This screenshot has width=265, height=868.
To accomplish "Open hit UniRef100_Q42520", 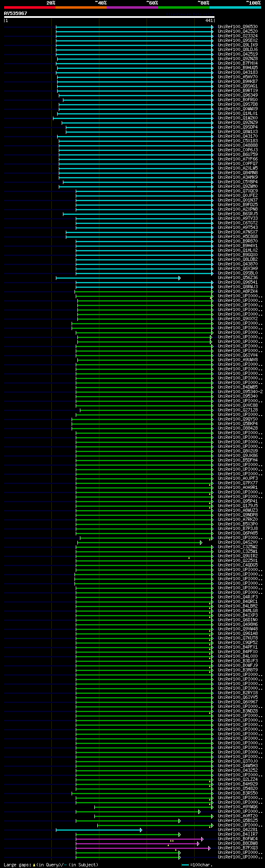I will point(238,32).
